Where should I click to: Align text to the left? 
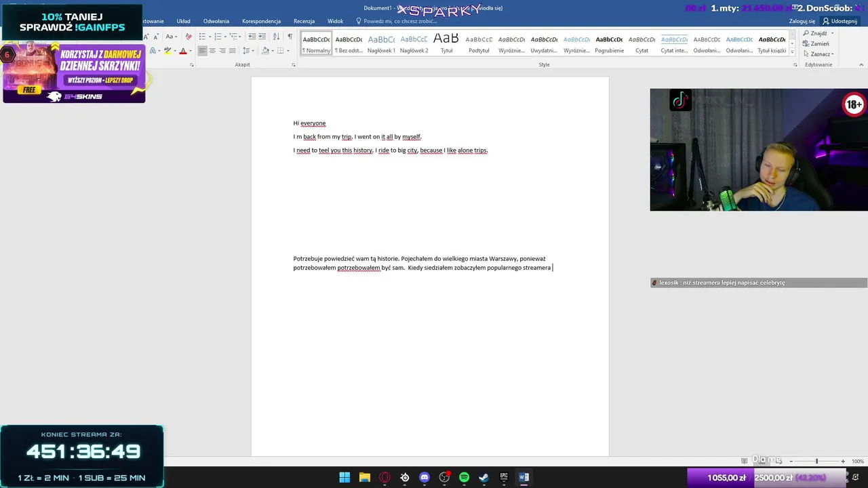202,51
